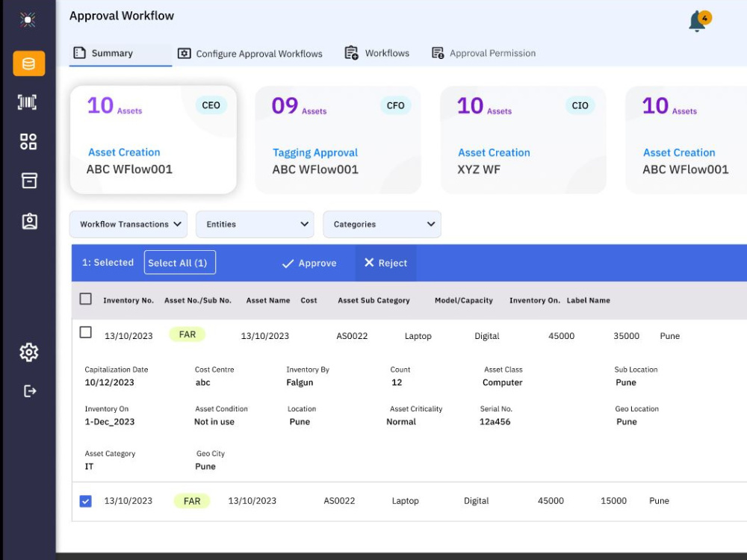The image size is (747, 560).
Task: Check the first asset row checkbox
Action: coord(86,332)
